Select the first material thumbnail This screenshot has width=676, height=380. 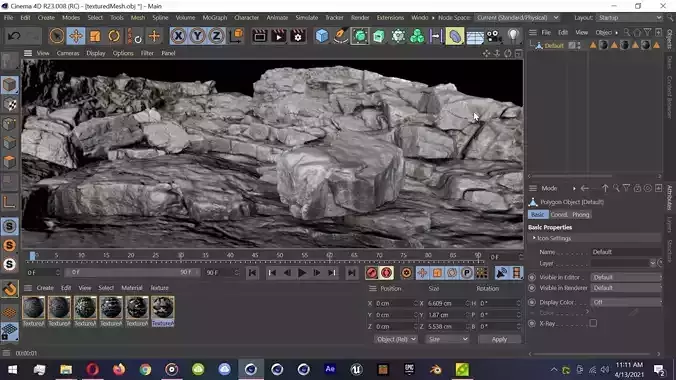coord(33,308)
